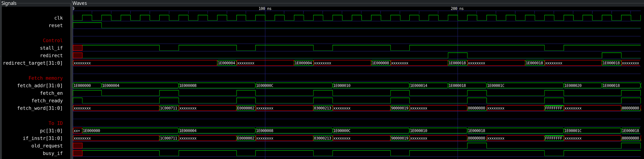
Task: Click the Fetch memory group label
Action: (46, 78)
